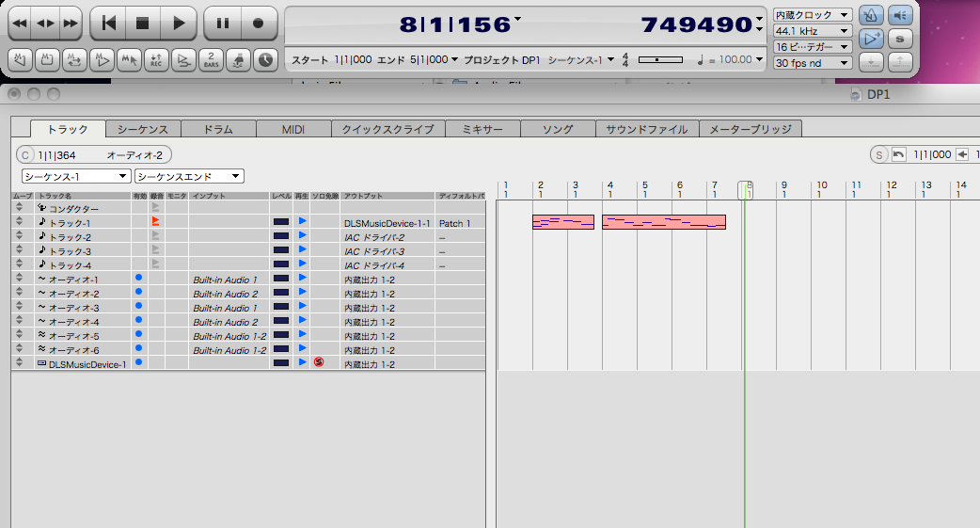Open the 30 fps nd frame rate dropdown
The width and height of the screenshot is (980, 528).
coord(812,63)
